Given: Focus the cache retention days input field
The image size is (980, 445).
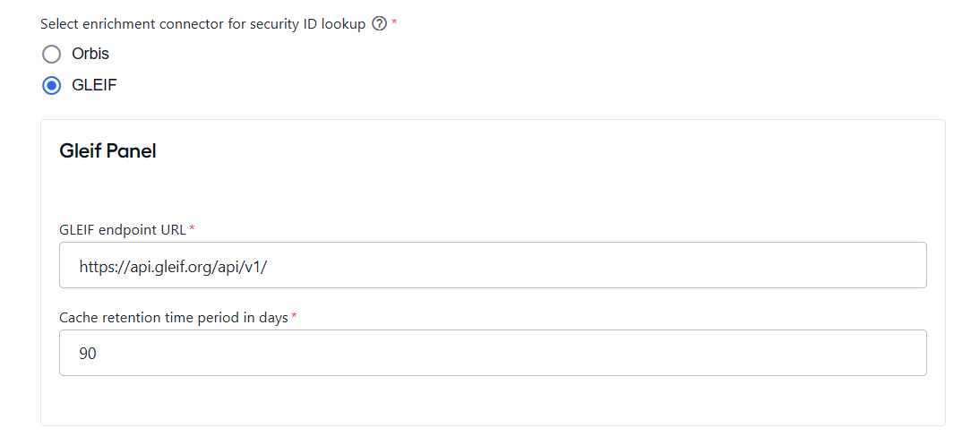Looking at the screenshot, I should 493,353.
